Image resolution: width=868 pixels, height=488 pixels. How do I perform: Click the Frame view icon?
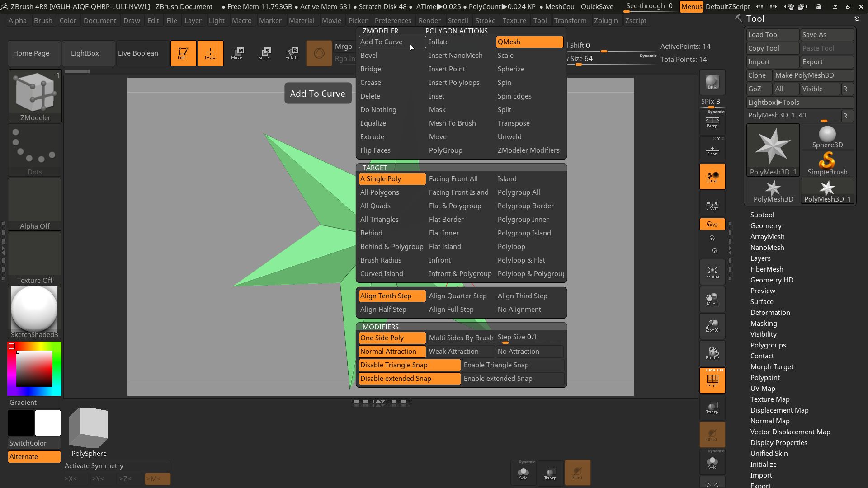pyautogui.click(x=712, y=272)
